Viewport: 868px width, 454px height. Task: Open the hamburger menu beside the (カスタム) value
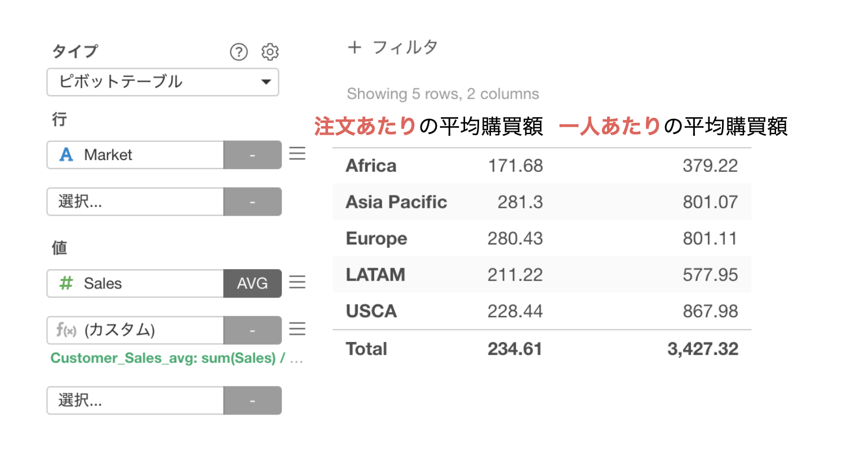point(297,329)
